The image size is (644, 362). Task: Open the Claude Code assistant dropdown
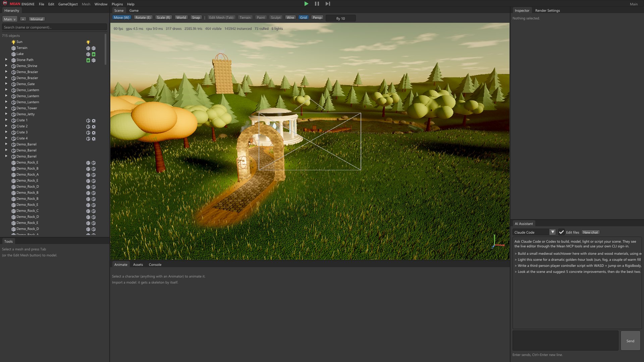[534, 232]
